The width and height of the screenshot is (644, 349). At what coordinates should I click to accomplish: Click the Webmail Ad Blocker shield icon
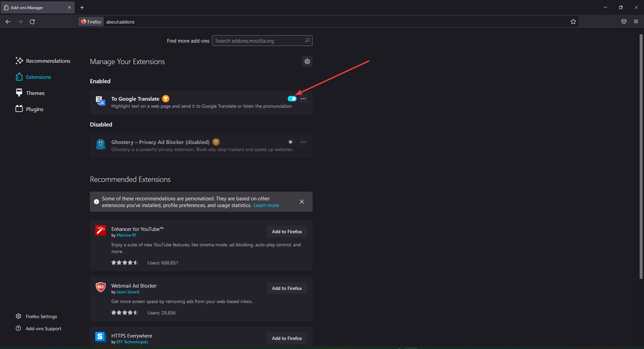coord(100,287)
